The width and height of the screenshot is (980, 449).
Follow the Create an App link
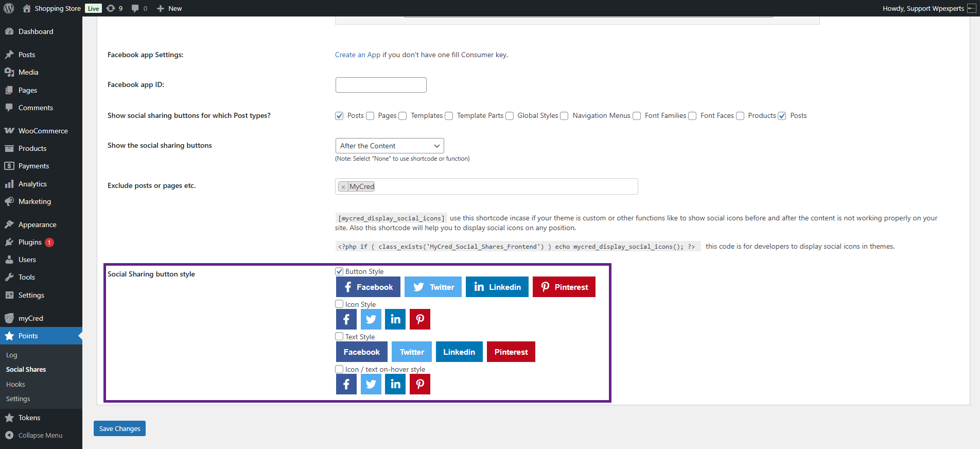tap(357, 55)
